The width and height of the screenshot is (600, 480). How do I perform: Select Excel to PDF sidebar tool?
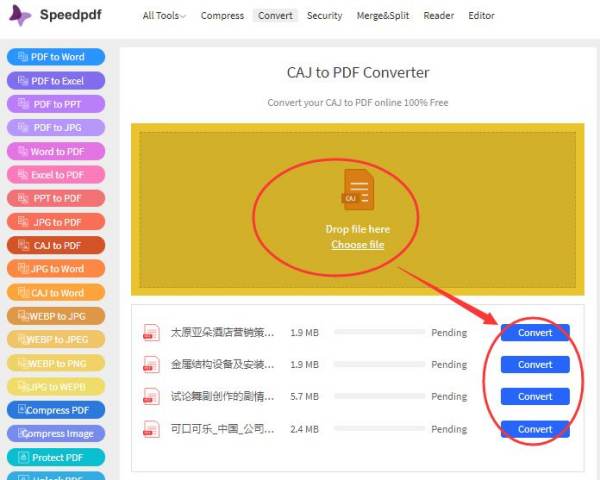[56, 175]
